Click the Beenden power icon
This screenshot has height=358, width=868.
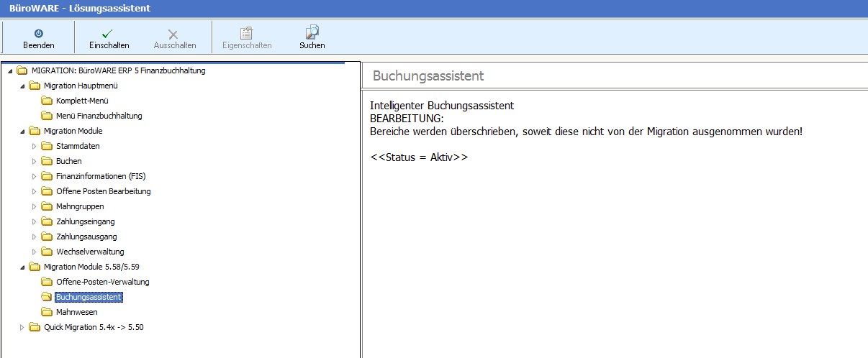point(38,33)
